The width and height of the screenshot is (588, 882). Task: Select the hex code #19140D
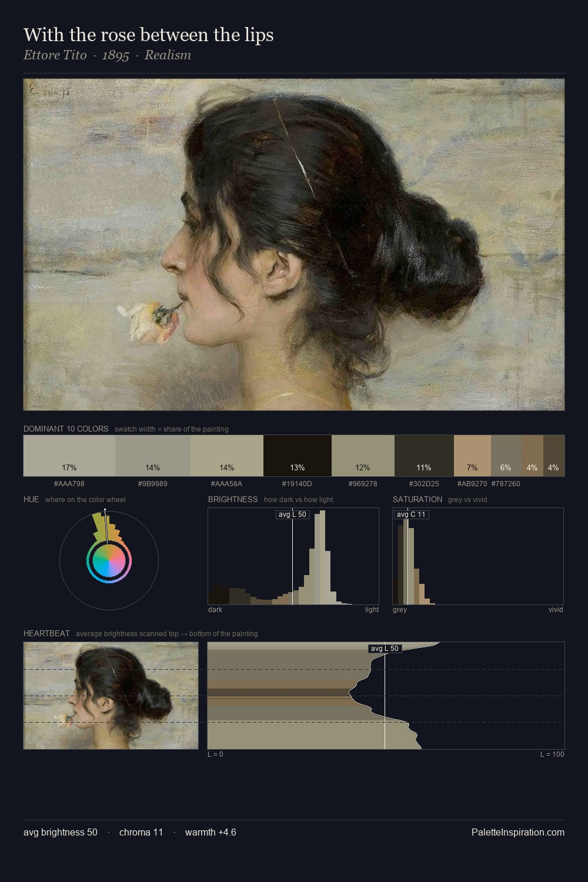[298, 484]
